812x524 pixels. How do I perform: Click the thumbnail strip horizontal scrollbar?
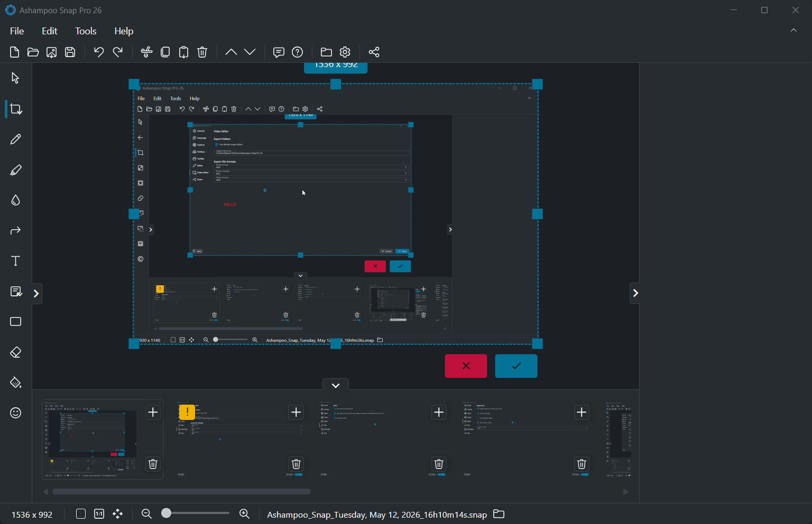pyautogui.click(x=181, y=492)
